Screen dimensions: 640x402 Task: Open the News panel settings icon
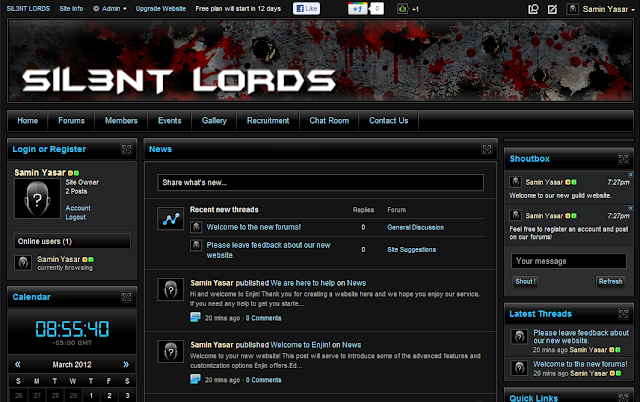coord(487,149)
